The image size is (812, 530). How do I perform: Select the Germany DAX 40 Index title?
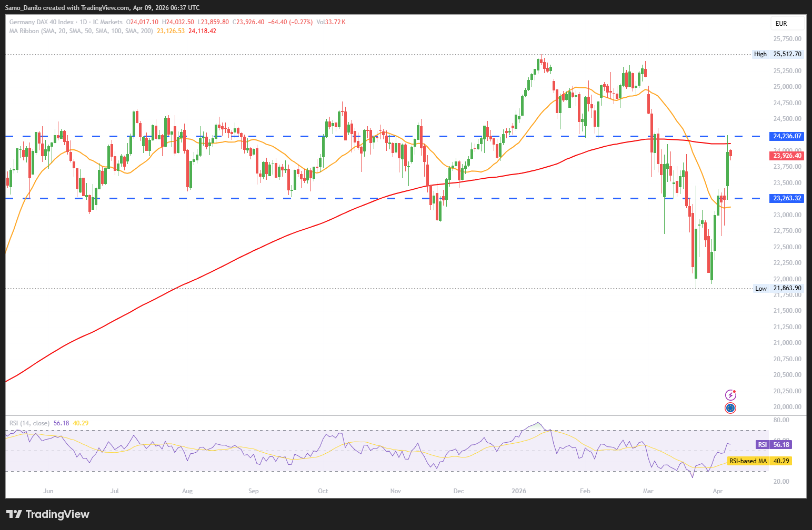(x=42, y=22)
